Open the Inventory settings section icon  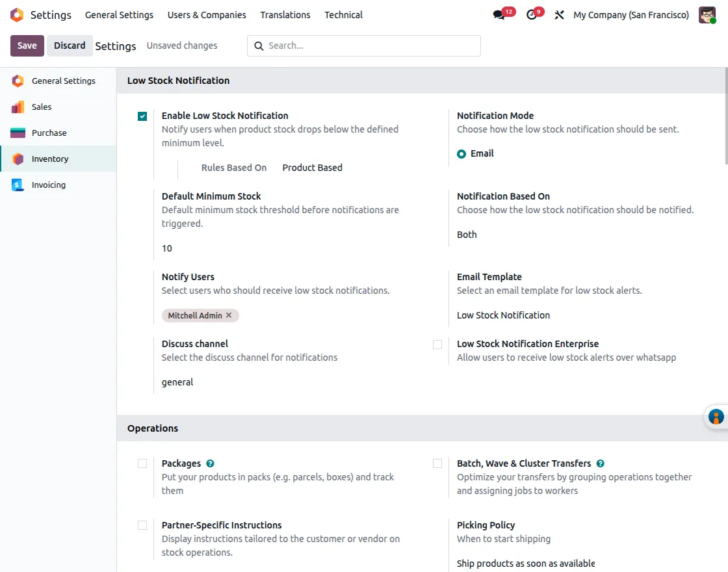coord(18,159)
